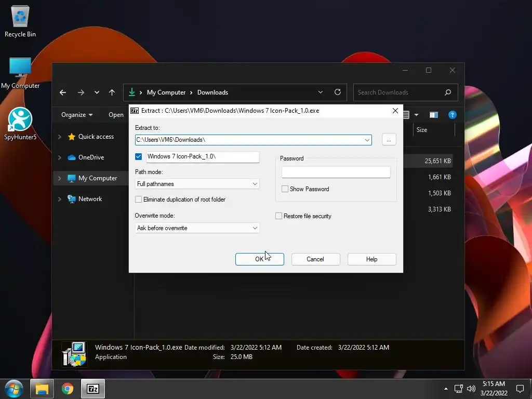The height and width of the screenshot is (399, 532).
Task: Select the My Computer desktop icon
Action: (20, 73)
